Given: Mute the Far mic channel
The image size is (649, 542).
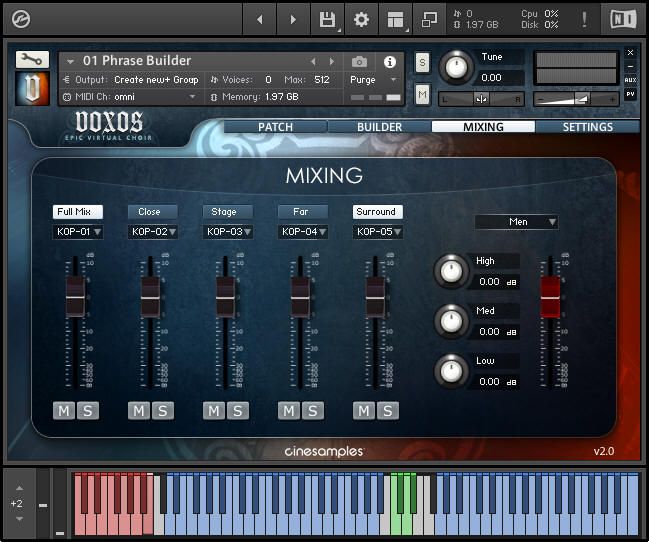Looking at the screenshot, I should tap(289, 411).
